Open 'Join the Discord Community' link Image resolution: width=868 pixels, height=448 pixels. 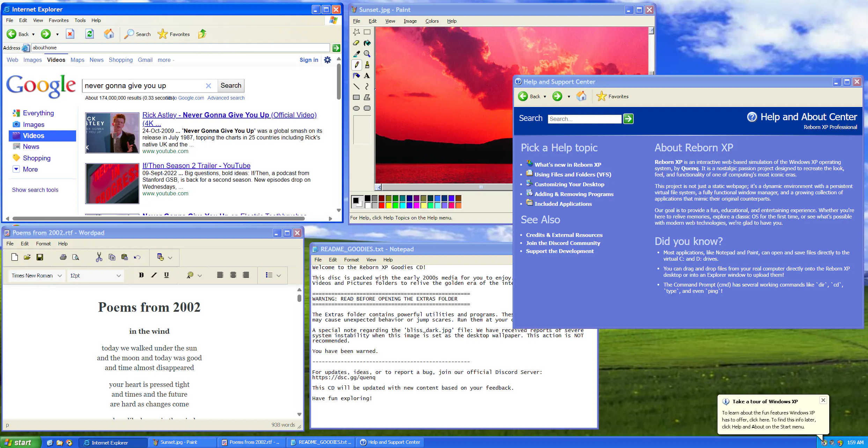point(563,243)
